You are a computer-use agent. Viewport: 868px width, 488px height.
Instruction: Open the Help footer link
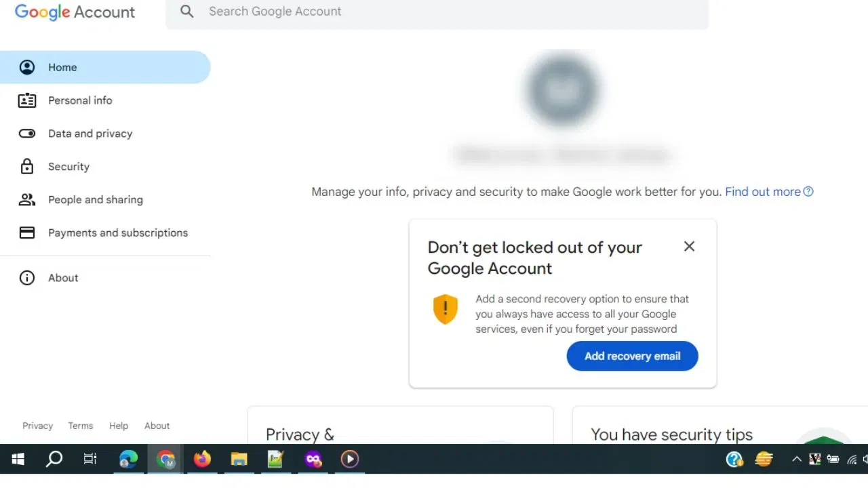[119, 426]
